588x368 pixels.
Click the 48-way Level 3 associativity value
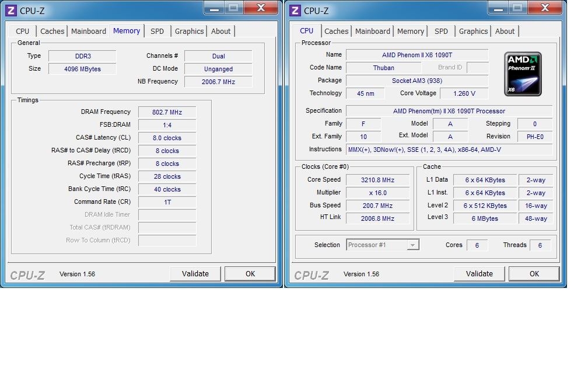coord(536,218)
